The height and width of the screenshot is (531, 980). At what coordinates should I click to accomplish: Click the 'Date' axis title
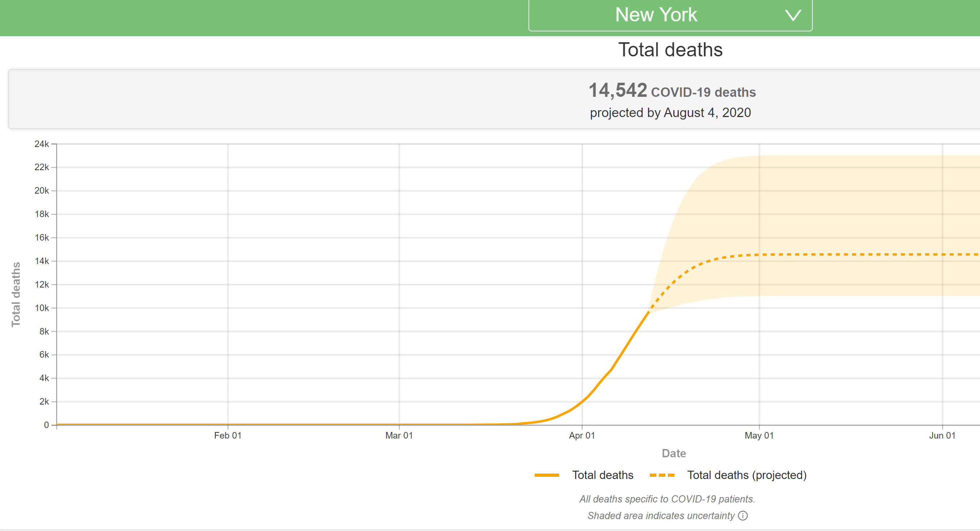[x=674, y=453]
